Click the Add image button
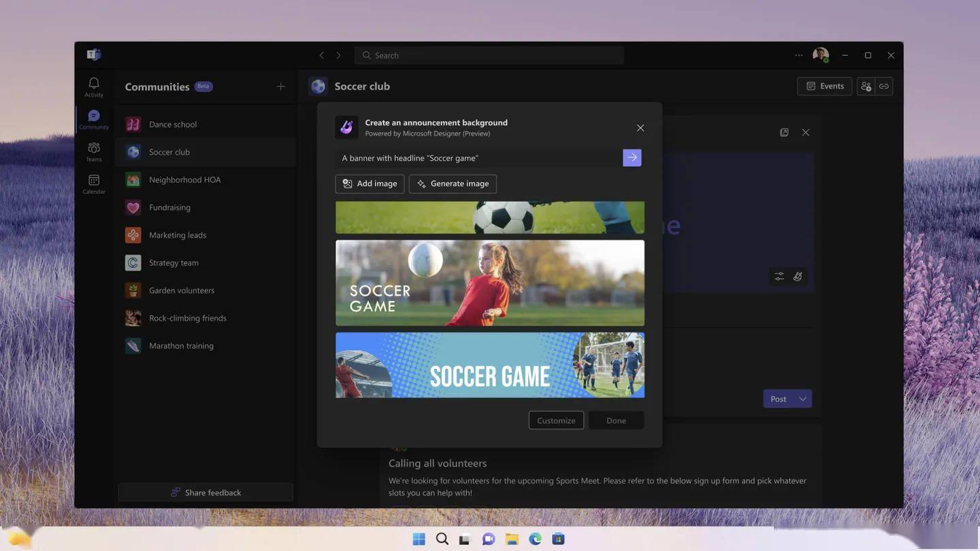The image size is (980, 551). (x=370, y=184)
